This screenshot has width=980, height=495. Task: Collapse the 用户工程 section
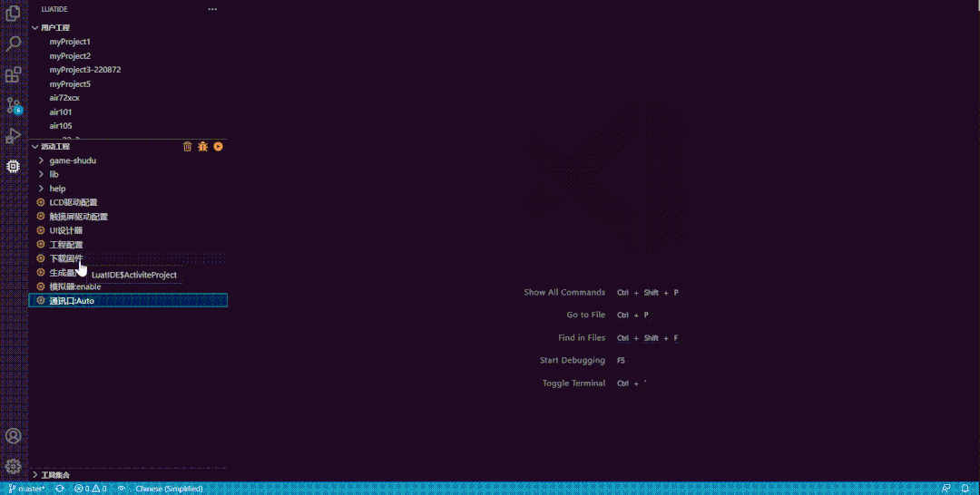[35, 28]
